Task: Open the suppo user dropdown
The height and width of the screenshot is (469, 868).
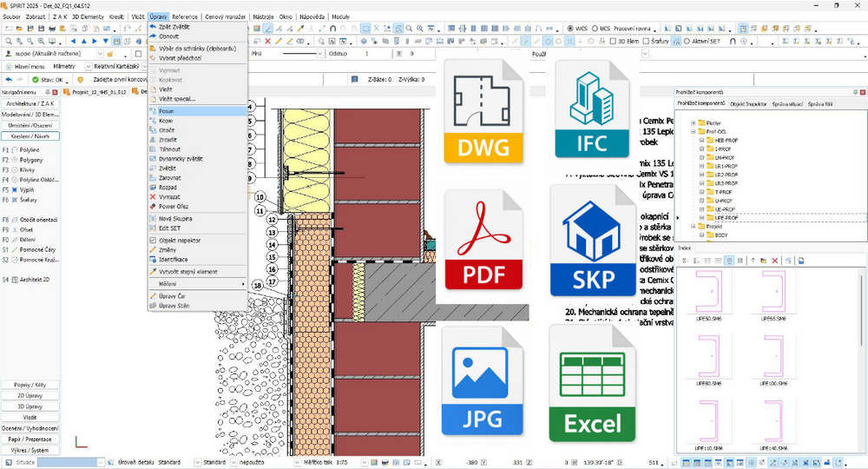Action: (x=100, y=54)
